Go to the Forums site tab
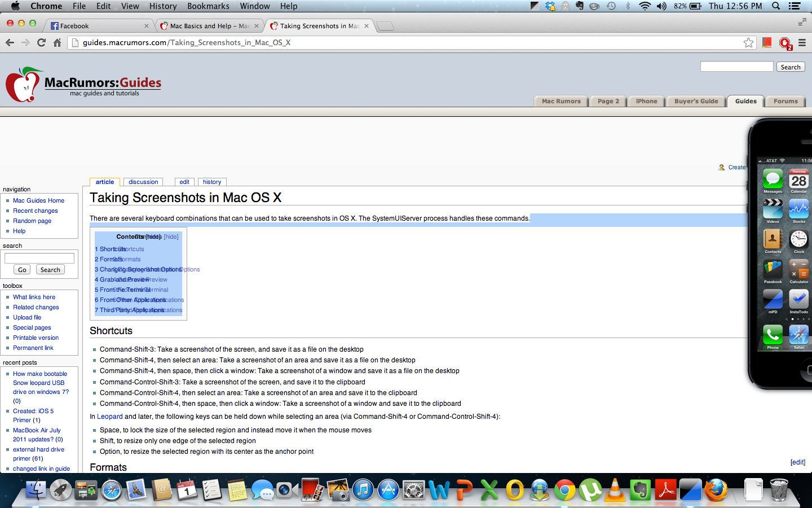 coord(785,101)
